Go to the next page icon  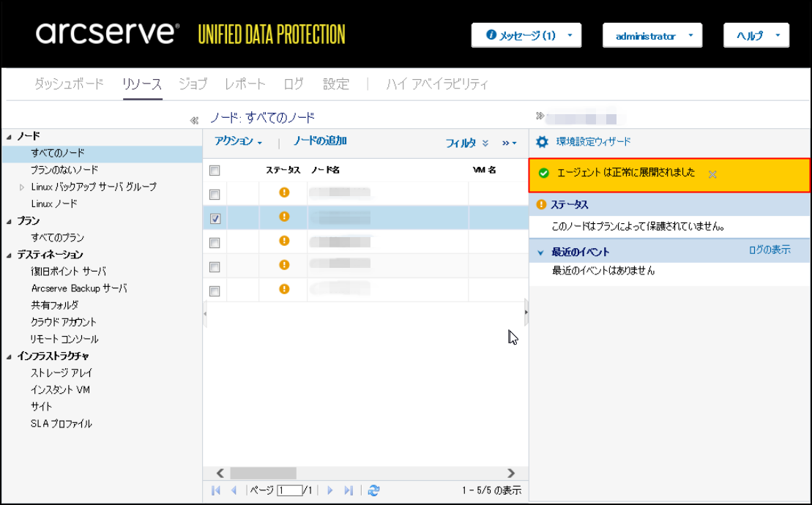330,490
